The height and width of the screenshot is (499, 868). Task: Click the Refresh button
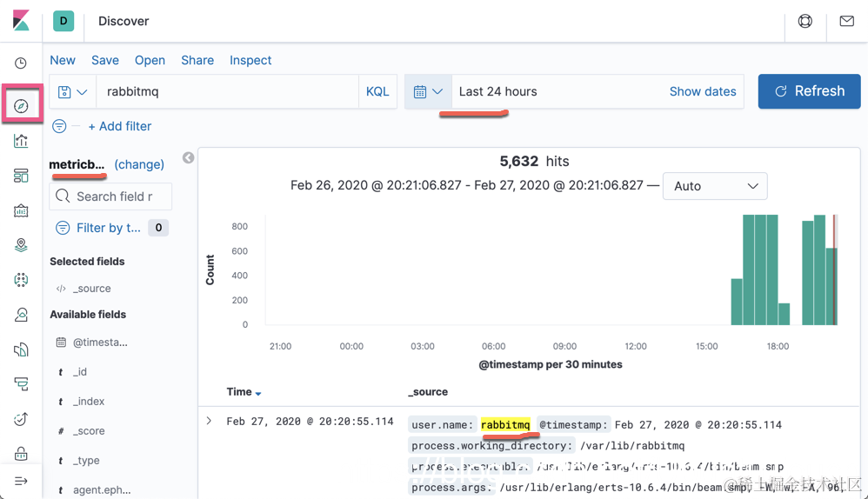[810, 91]
